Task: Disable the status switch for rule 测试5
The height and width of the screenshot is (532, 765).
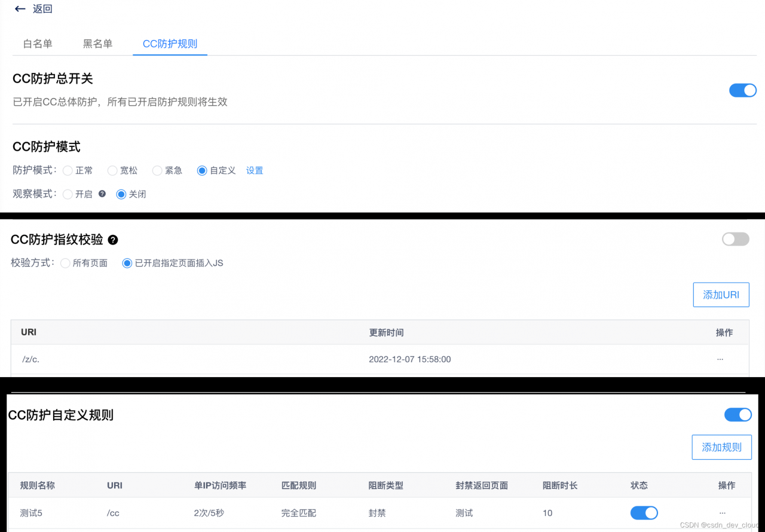Action: click(x=644, y=513)
